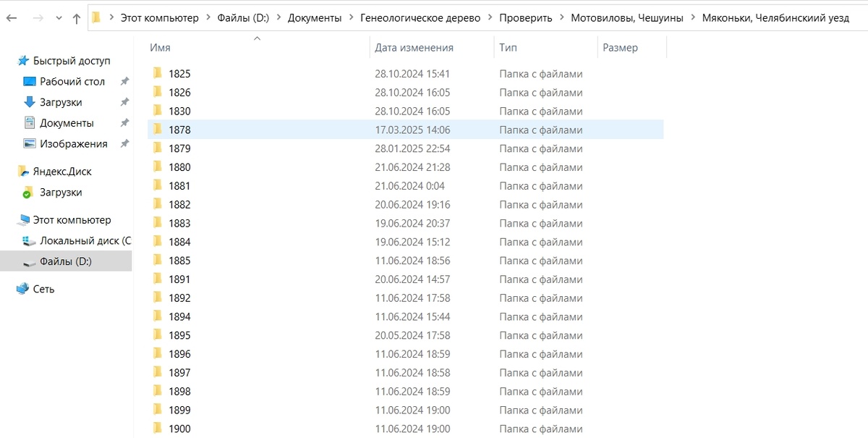Go back with the left arrow

click(12, 18)
